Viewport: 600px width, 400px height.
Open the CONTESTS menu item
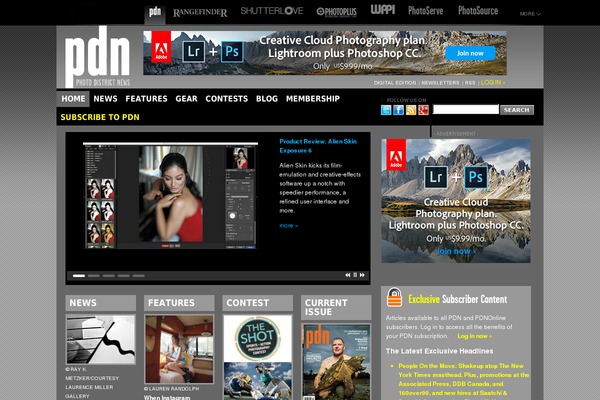tap(227, 99)
